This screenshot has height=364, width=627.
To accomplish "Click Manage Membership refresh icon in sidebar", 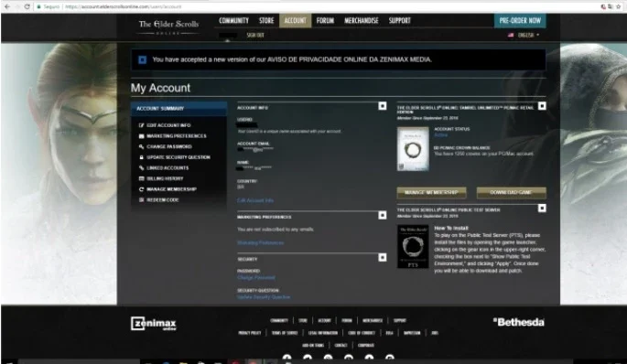I will 141,189.
